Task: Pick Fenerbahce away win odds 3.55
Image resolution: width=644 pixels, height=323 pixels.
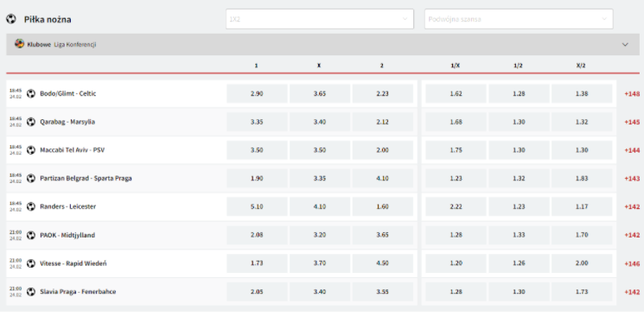Action: [383, 292]
